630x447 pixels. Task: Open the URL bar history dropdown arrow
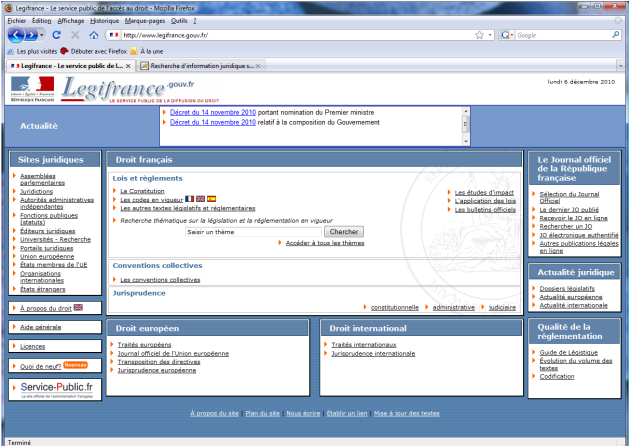click(x=490, y=35)
